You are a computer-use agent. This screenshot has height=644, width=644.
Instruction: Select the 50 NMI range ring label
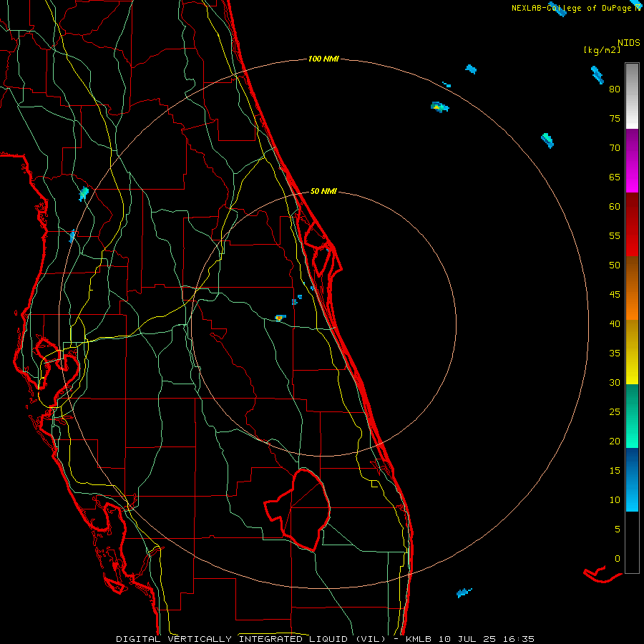pos(323,191)
